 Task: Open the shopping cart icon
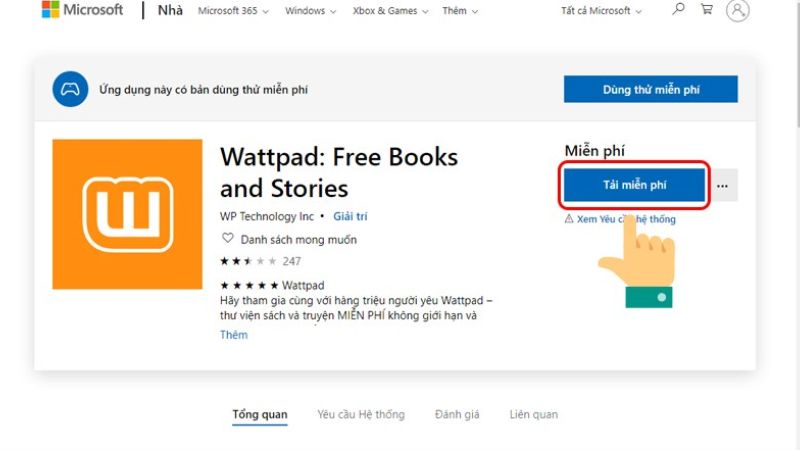click(x=707, y=10)
